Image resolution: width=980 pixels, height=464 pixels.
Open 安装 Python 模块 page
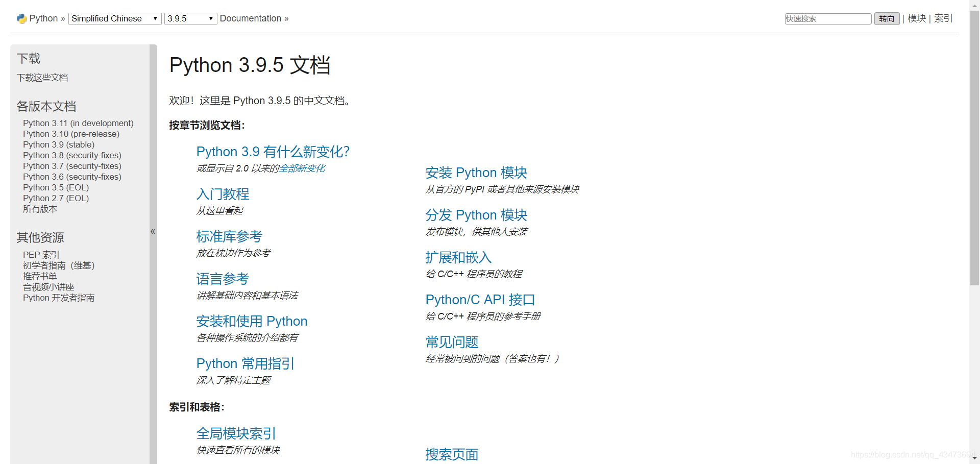click(476, 173)
